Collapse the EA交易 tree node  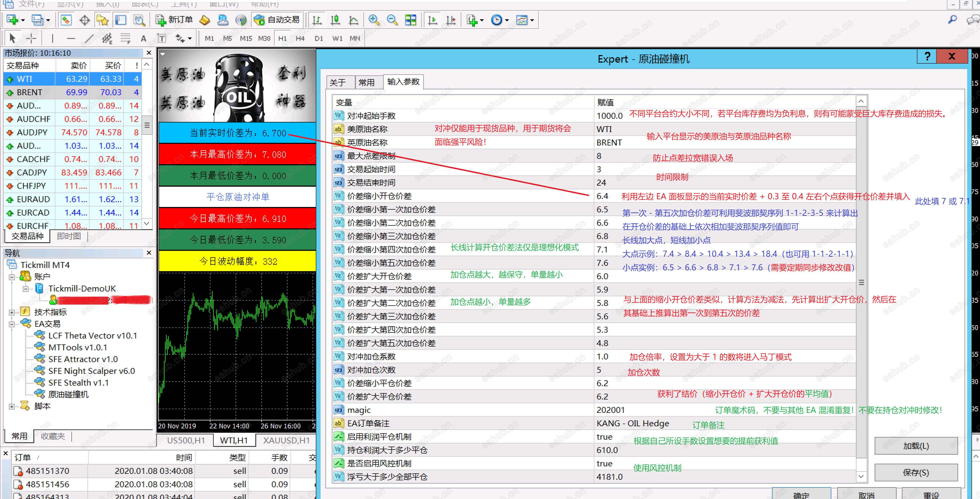pyautogui.click(x=12, y=324)
